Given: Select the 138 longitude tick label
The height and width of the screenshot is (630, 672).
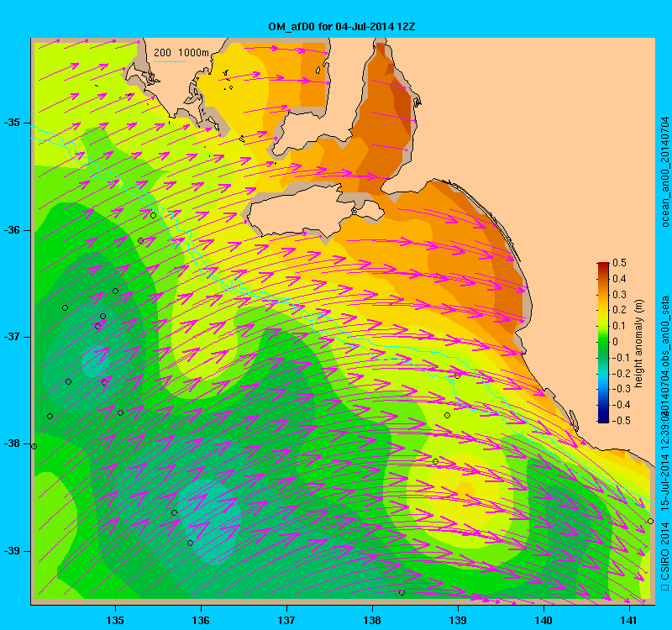Looking at the screenshot, I should [372, 620].
